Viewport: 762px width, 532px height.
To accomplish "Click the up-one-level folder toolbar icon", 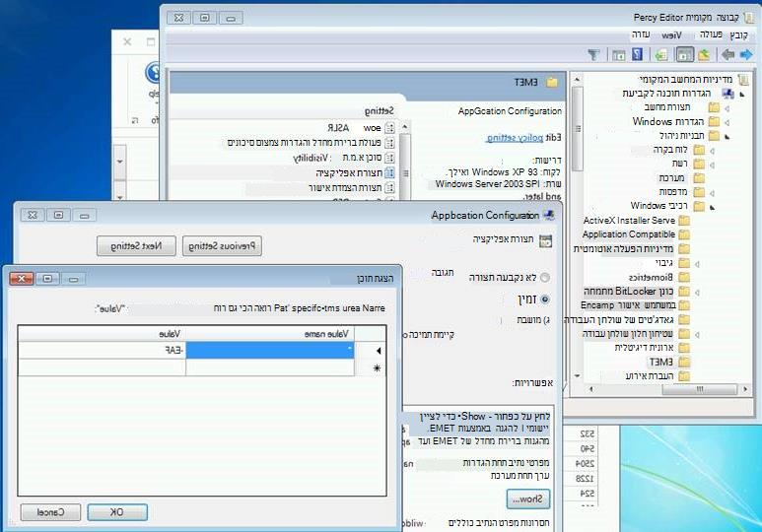I will pyautogui.click(x=704, y=54).
